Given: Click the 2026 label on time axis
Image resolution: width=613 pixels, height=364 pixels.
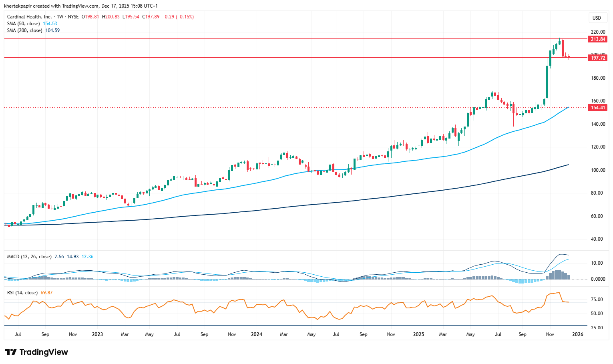Looking at the screenshot, I should (577, 334).
